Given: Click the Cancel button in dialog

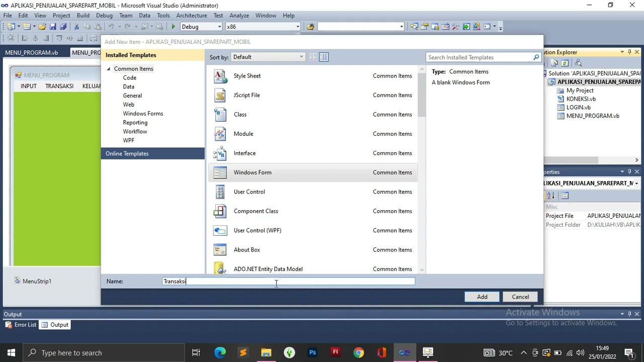Looking at the screenshot, I should [x=520, y=297].
